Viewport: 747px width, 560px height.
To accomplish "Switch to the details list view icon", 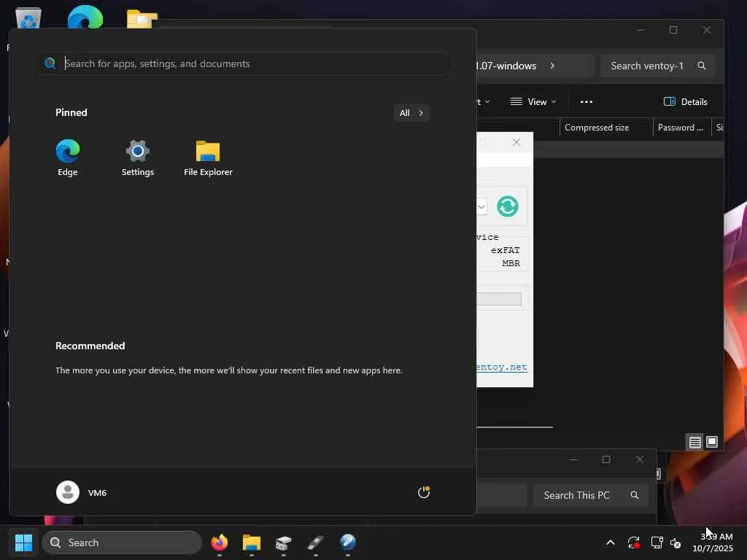I will [694, 443].
